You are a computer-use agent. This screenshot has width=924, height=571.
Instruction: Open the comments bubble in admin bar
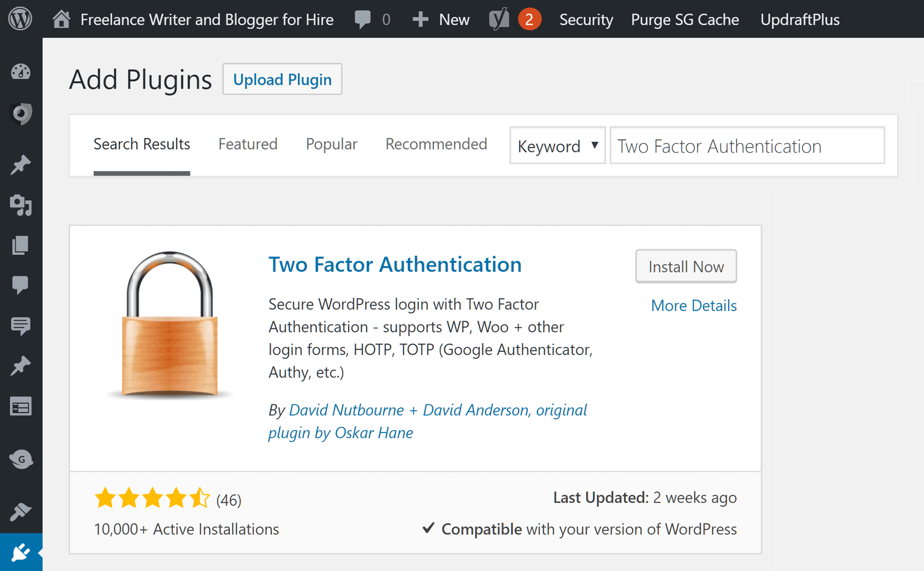363,19
